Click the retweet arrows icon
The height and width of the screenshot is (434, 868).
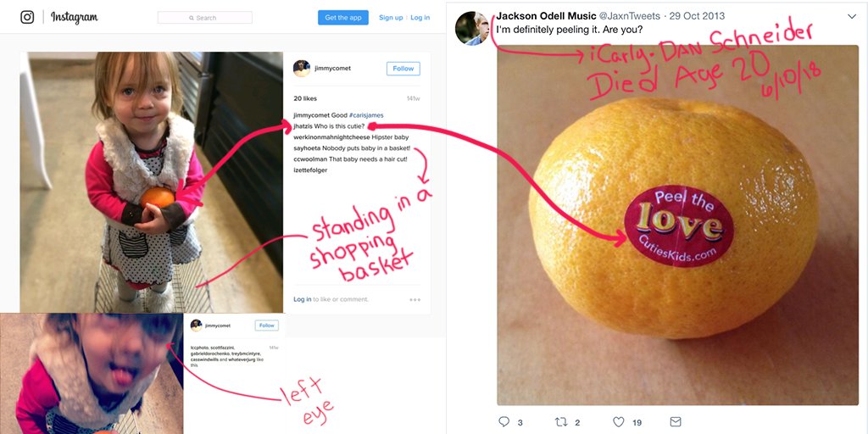pyautogui.click(x=561, y=422)
